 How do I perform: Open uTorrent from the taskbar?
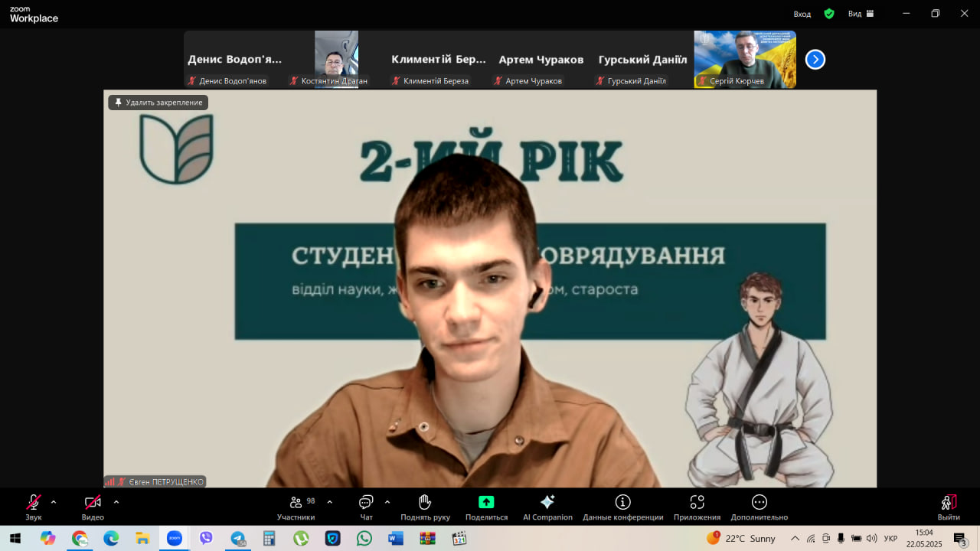tap(301, 538)
